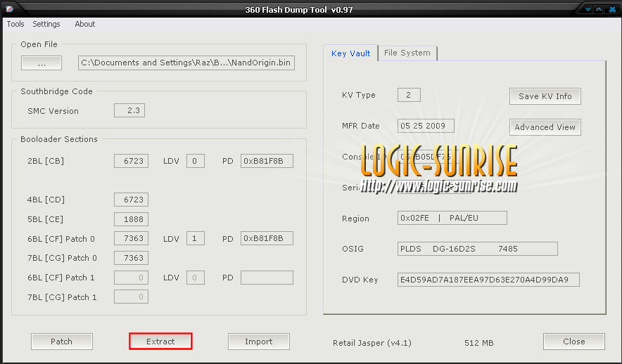The image size is (622, 364).
Task: Click the 5BL [CE] field showing 1888
Action: pos(131,219)
